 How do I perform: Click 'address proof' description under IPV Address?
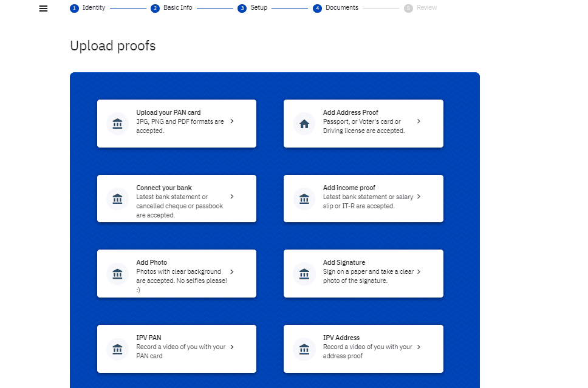click(343, 356)
